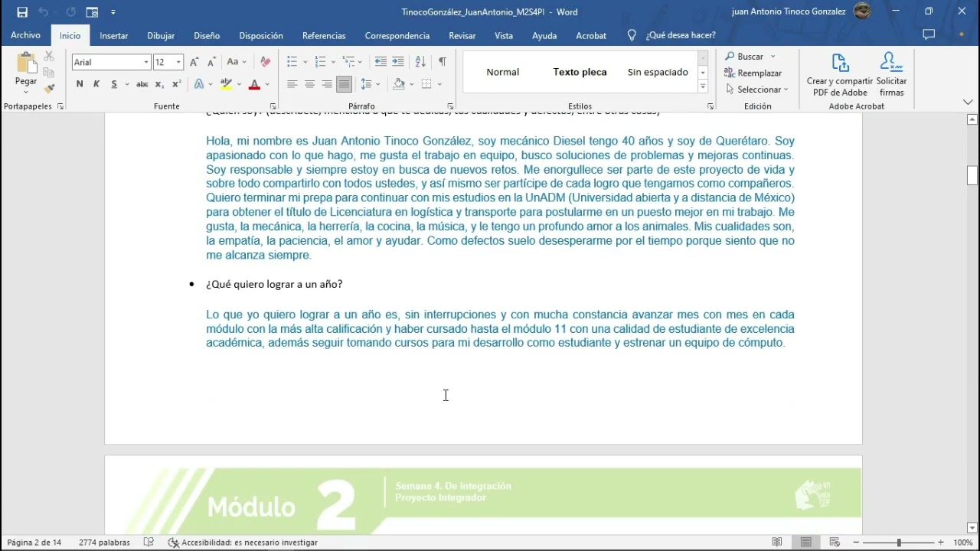Decrease font size with the smaller A icon
This screenshot has width=980, height=551.
click(211, 62)
